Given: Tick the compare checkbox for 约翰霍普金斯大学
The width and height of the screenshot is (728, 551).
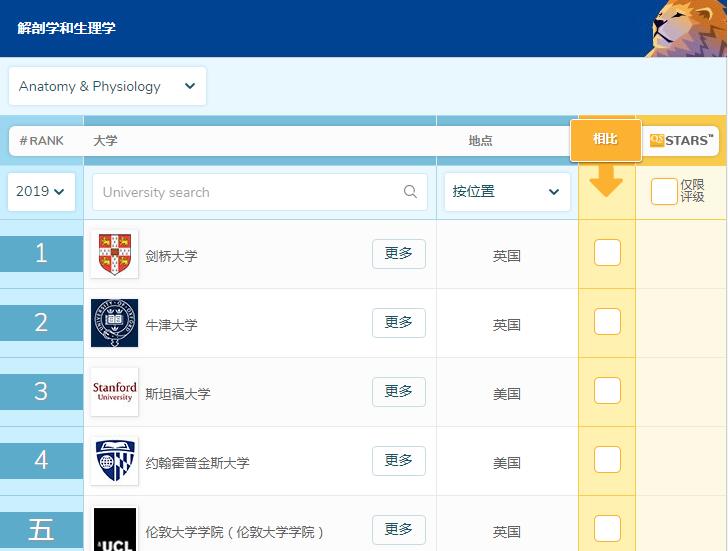Looking at the screenshot, I should pyautogui.click(x=607, y=460).
